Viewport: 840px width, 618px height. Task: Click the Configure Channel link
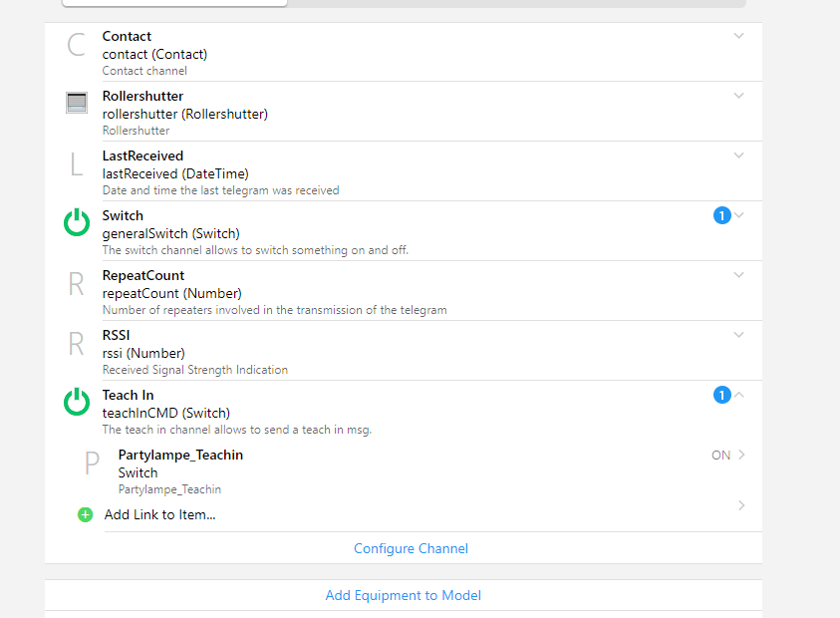(x=411, y=548)
